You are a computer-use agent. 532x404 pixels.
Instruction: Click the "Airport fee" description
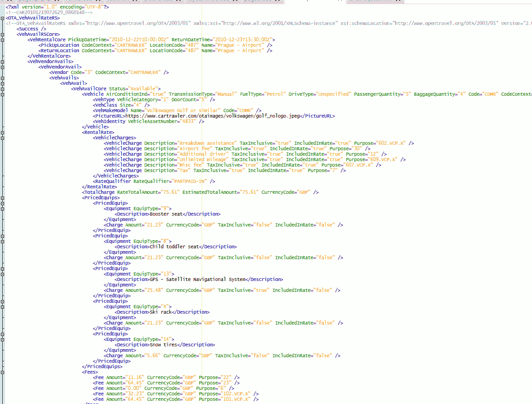click(x=194, y=148)
